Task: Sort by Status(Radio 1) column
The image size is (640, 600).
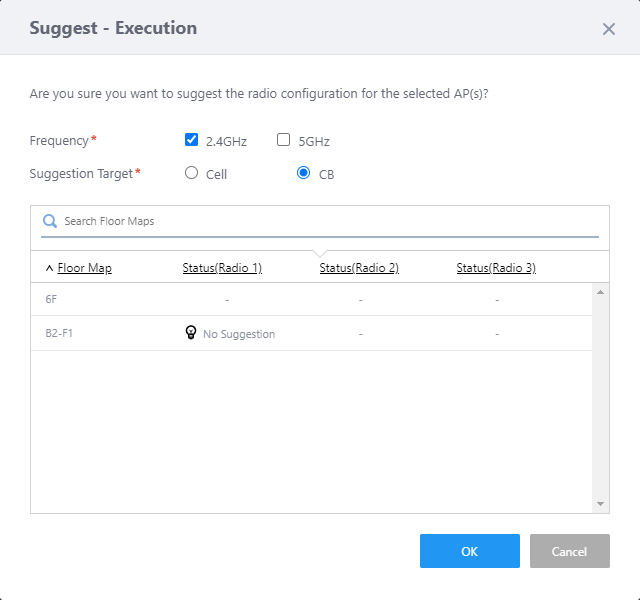Action: pyautogui.click(x=222, y=268)
